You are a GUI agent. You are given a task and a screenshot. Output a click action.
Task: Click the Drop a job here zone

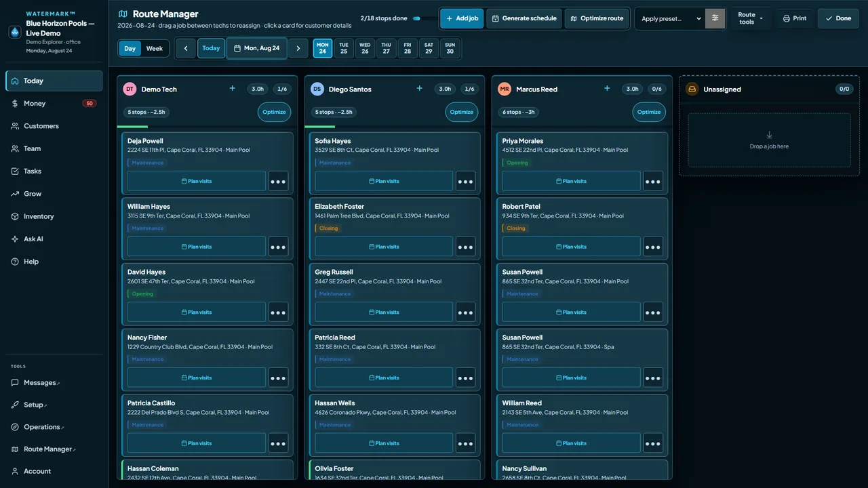(769, 140)
